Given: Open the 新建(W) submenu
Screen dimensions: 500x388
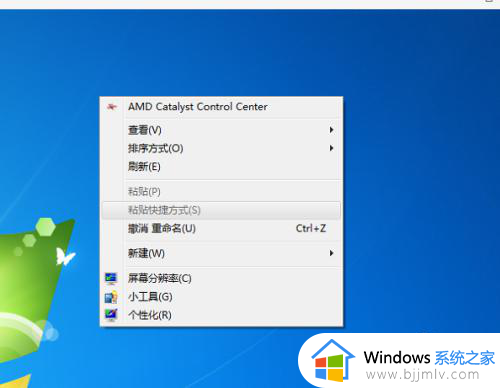Looking at the screenshot, I should (221, 253).
